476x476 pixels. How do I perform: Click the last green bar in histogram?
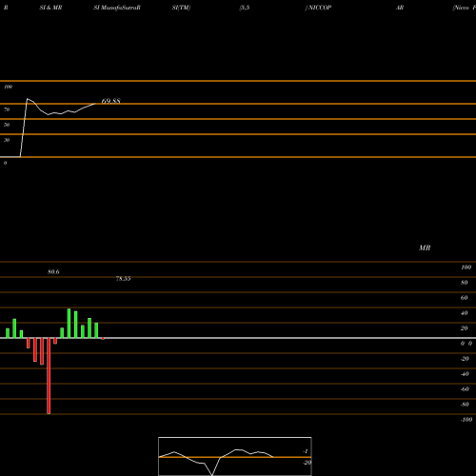click(x=96, y=330)
